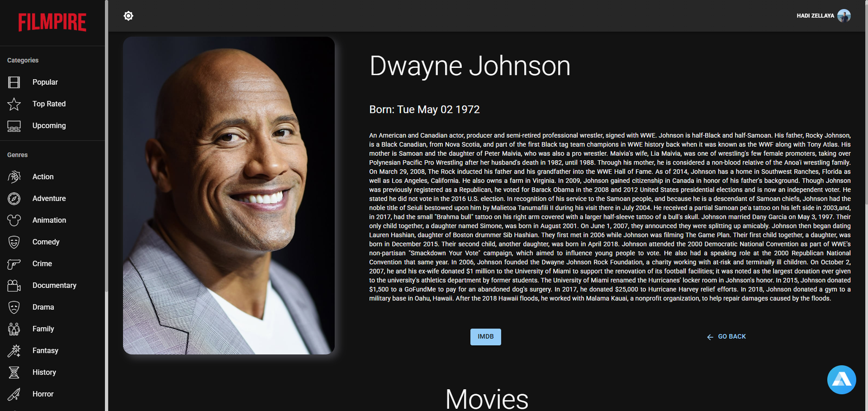Click the Dwayne Johnson portrait image
Image resolution: width=868 pixels, height=411 pixels.
[228, 195]
